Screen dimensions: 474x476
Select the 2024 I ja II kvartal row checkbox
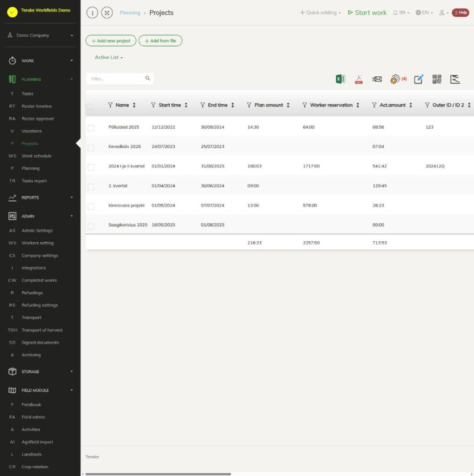91,167
